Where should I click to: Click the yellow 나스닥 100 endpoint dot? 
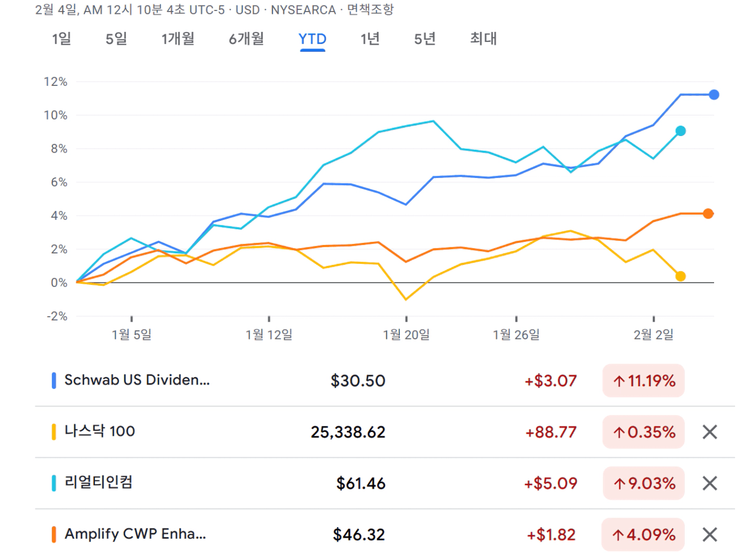click(x=680, y=276)
